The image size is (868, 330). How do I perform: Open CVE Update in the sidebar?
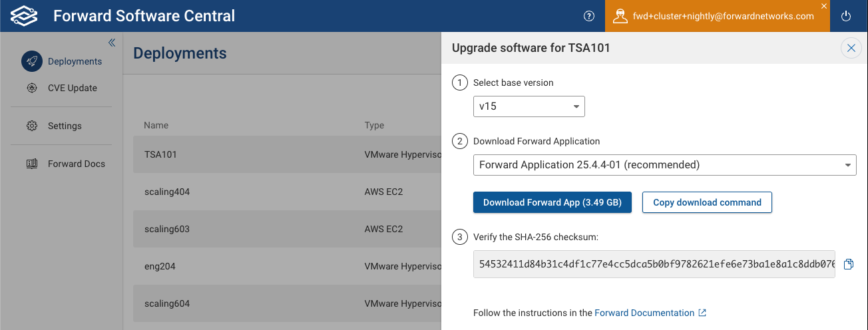(x=73, y=88)
